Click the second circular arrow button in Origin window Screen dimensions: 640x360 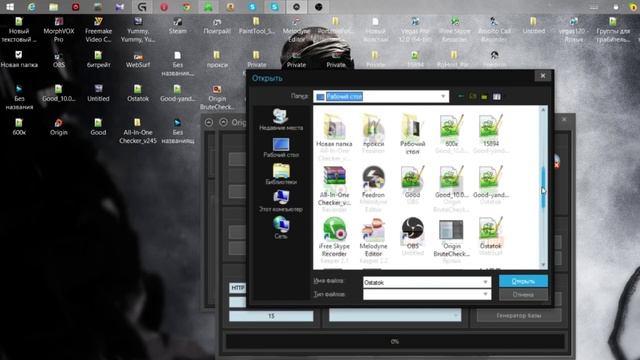223,122
